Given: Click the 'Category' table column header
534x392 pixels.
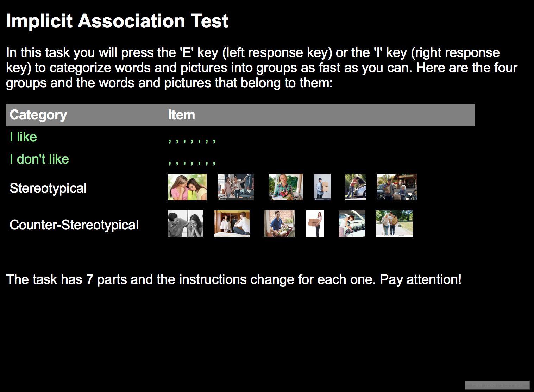Looking at the screenshot, I should pos(38,115).
